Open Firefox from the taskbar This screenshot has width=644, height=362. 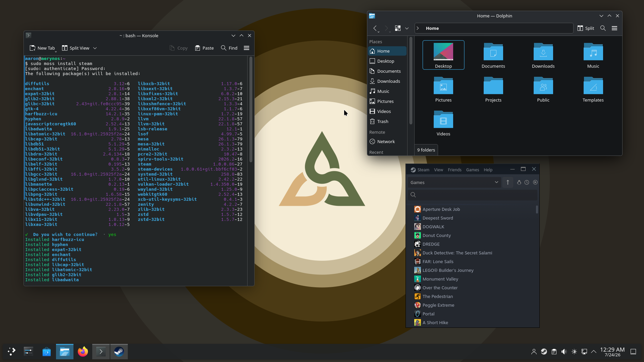point(83,351)
